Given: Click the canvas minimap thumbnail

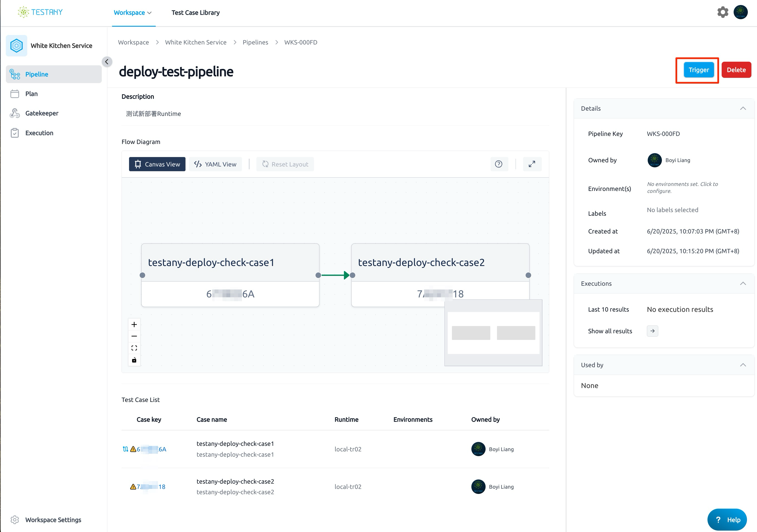Looking at the screenshot, I should (x=493, y=333).
